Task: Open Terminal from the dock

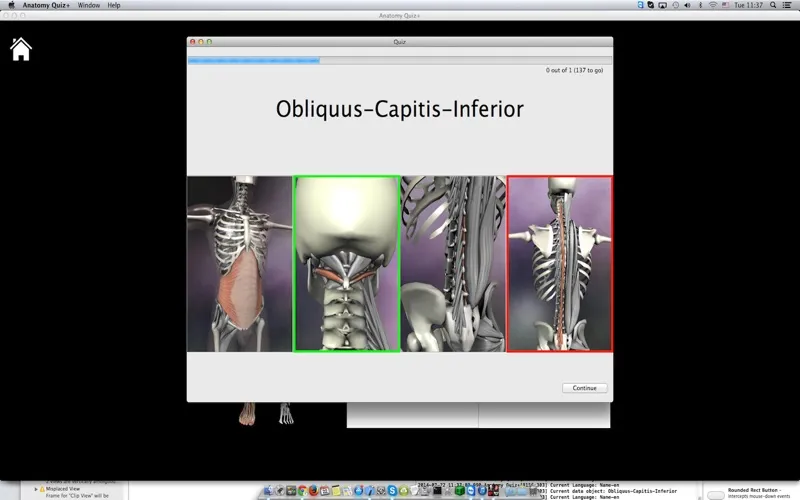Action: tap(437, 491)
